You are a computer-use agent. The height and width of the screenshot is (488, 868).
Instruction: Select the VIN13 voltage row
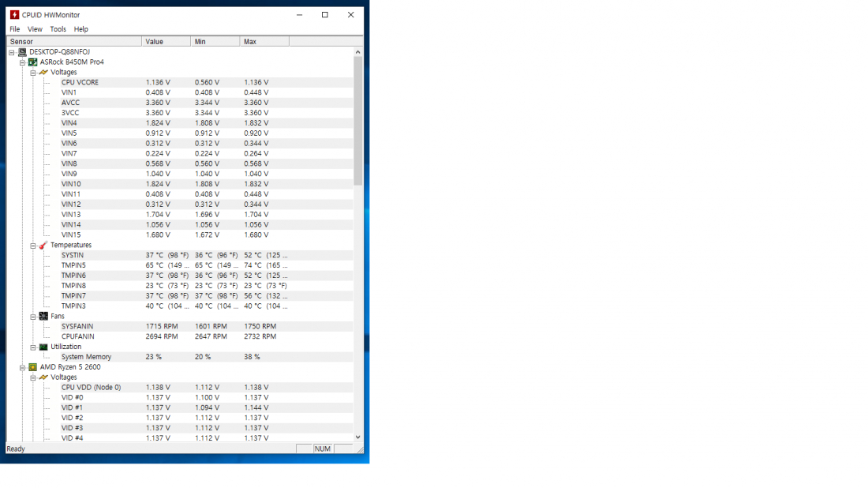tap(207, 214)
